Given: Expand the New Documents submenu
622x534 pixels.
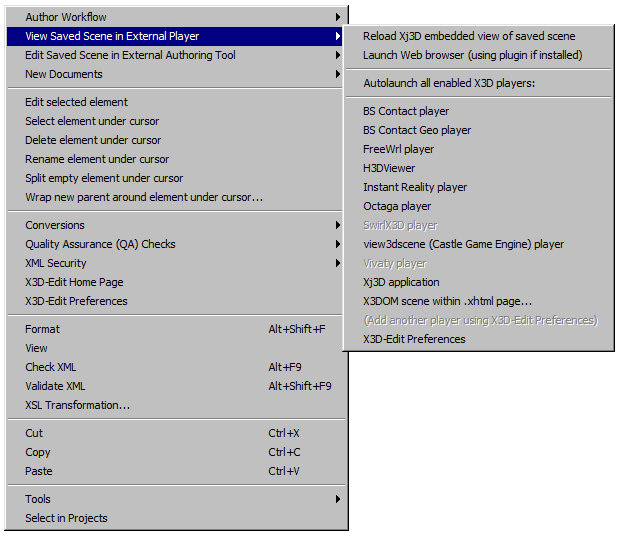Looking at the screenshot, I should point(64,74).
